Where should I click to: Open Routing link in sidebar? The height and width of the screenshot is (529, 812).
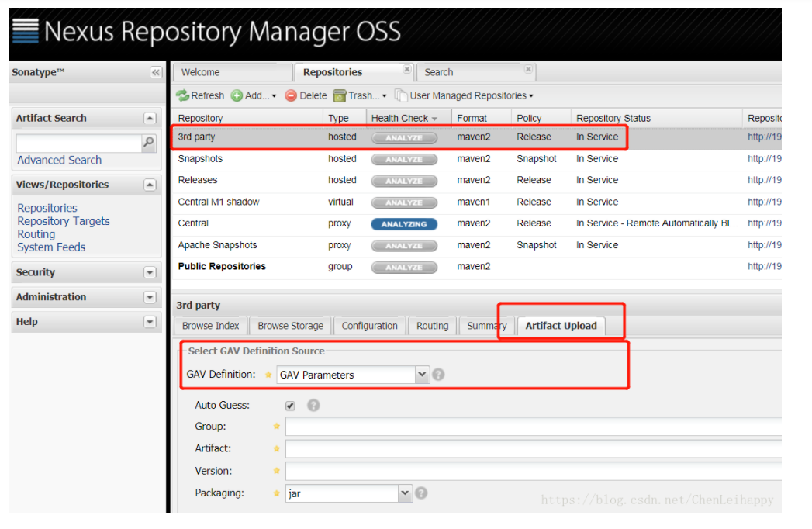[x=36, y=234]
